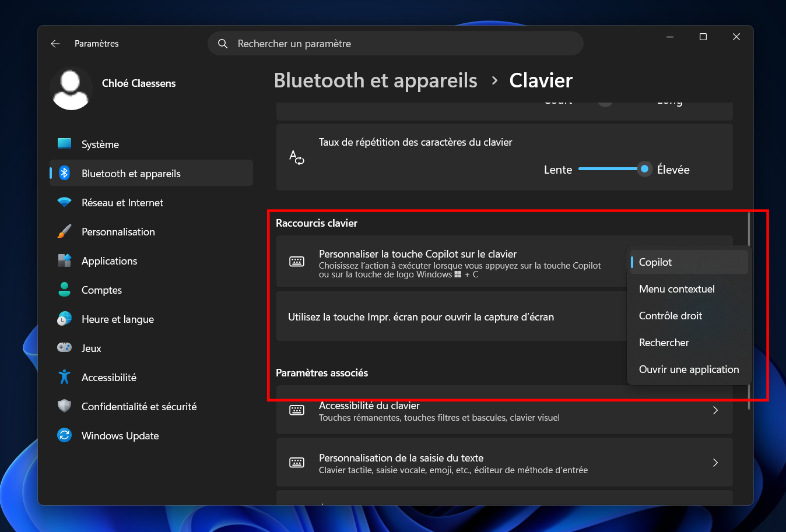
Task: Click the Comptes person icon
Action: tap(65, 290)
